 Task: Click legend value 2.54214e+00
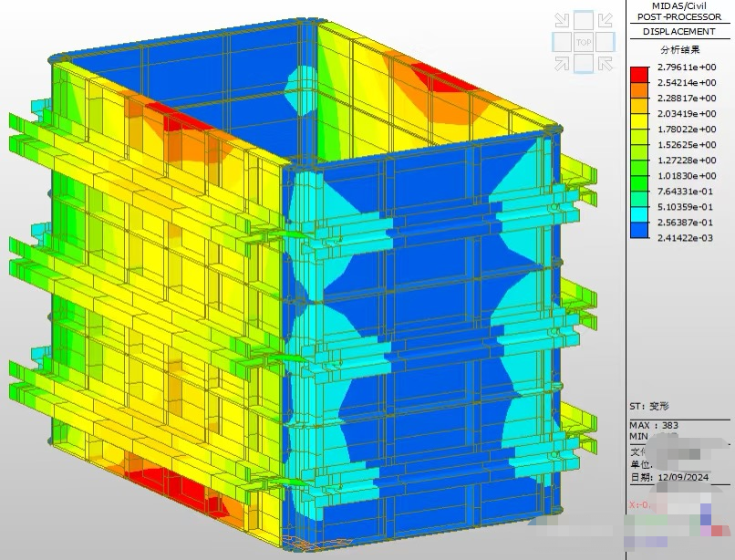(687, 83)
